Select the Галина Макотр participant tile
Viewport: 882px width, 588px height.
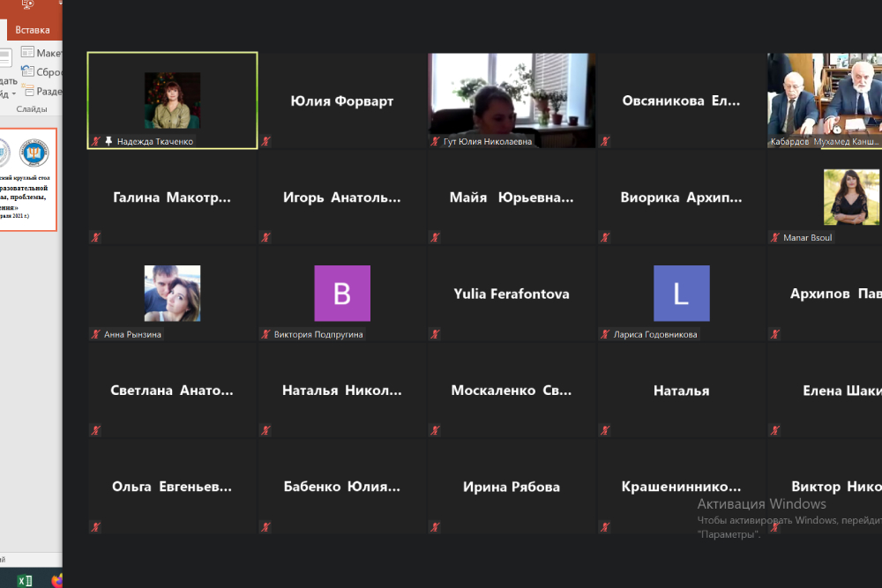point(172,197)
